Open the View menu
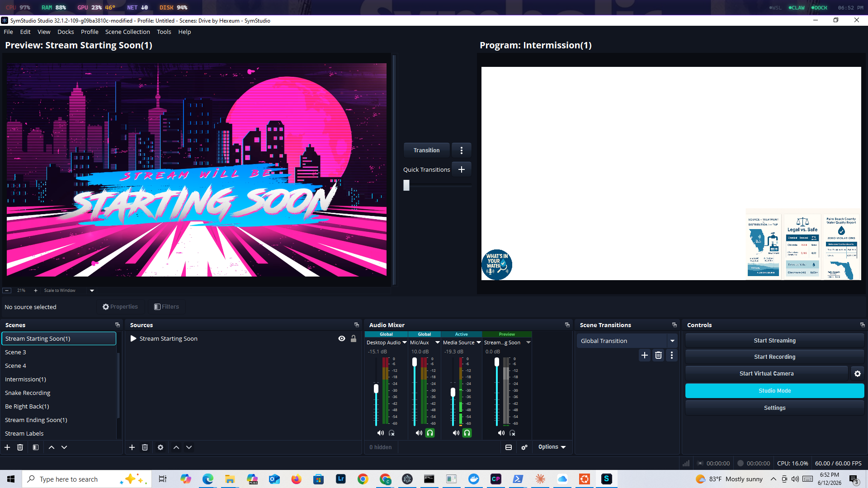The height and width of the screenshot is (488, 868). tap(44, 32)
